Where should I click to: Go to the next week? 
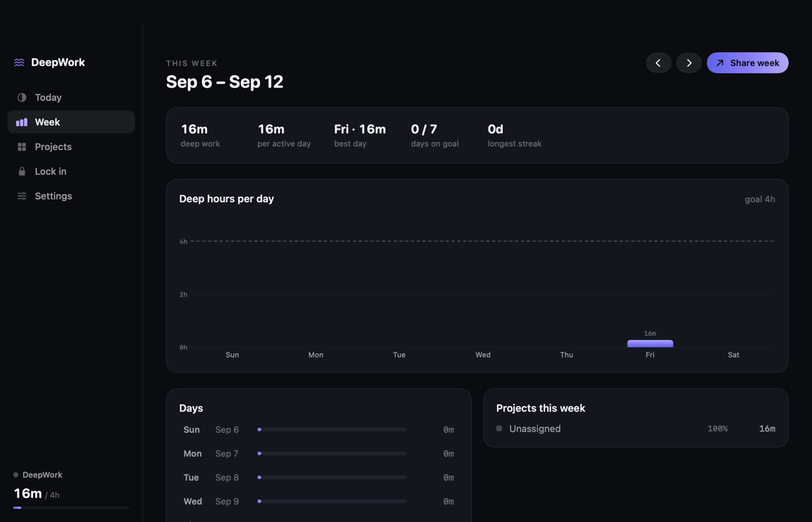[x=688, y=63]
